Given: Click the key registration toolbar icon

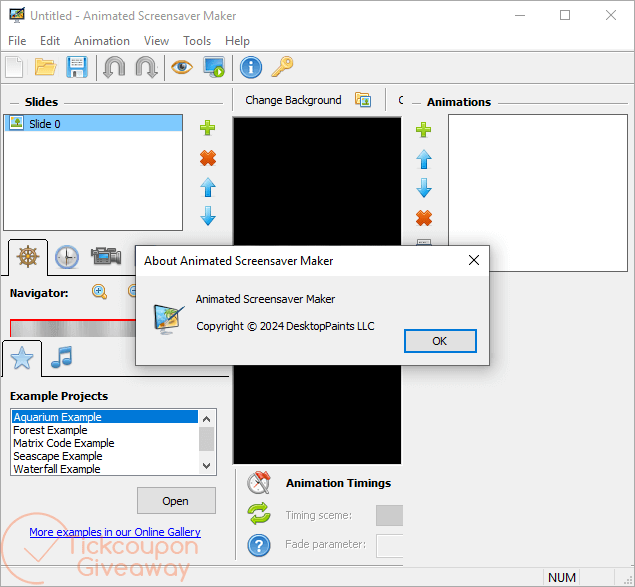Looking at the screenshot, I should [x=282, y=67].
